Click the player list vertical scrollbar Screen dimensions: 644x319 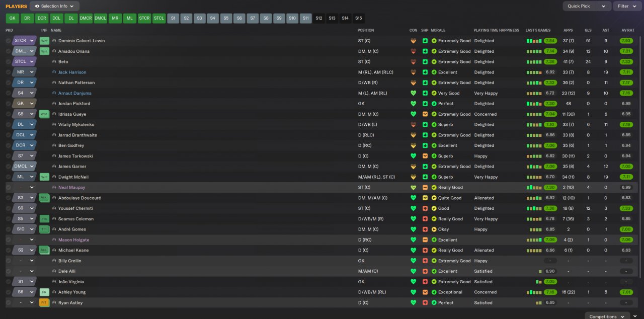click(x=641, y=156)
